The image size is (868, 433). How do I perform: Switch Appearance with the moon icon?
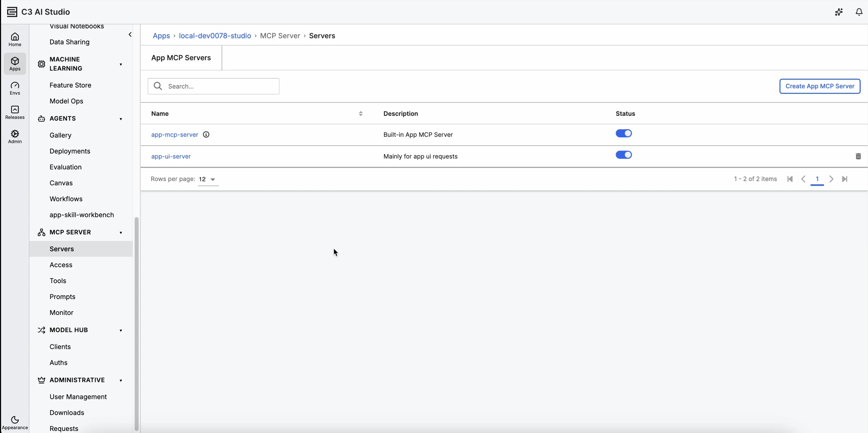point(15,422)
